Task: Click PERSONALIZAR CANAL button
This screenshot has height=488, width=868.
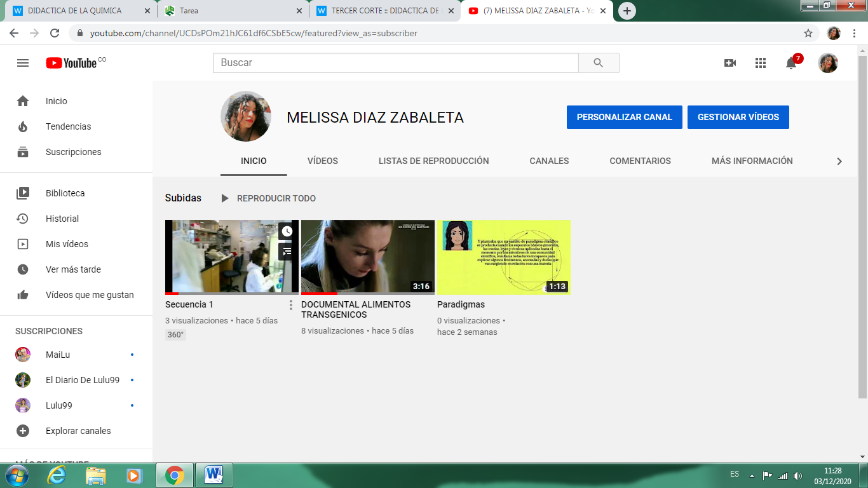Action: click(624, 118)
